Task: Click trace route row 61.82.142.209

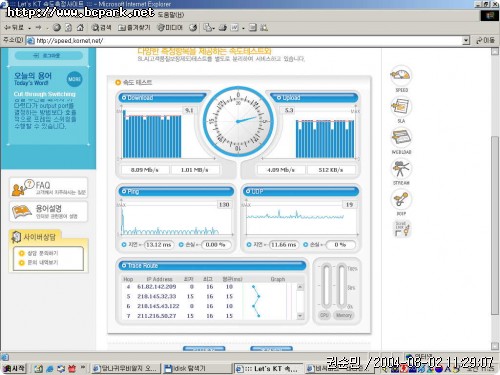Action: pyautogui.click(x=207, y=287)
